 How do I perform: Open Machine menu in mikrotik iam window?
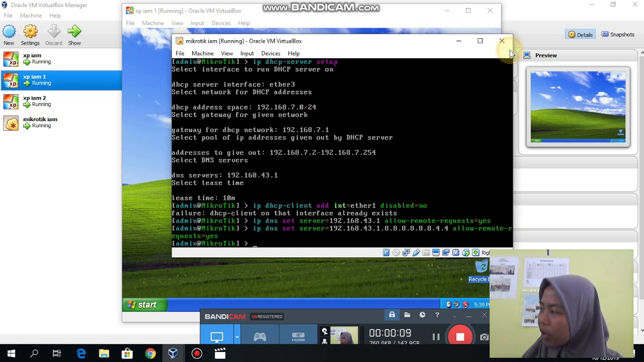pyautogui.click(x=203, y=53)
